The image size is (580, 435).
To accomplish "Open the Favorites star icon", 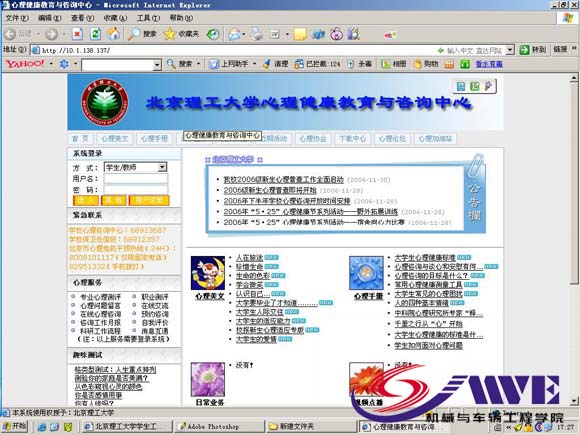I will point(170,34).
